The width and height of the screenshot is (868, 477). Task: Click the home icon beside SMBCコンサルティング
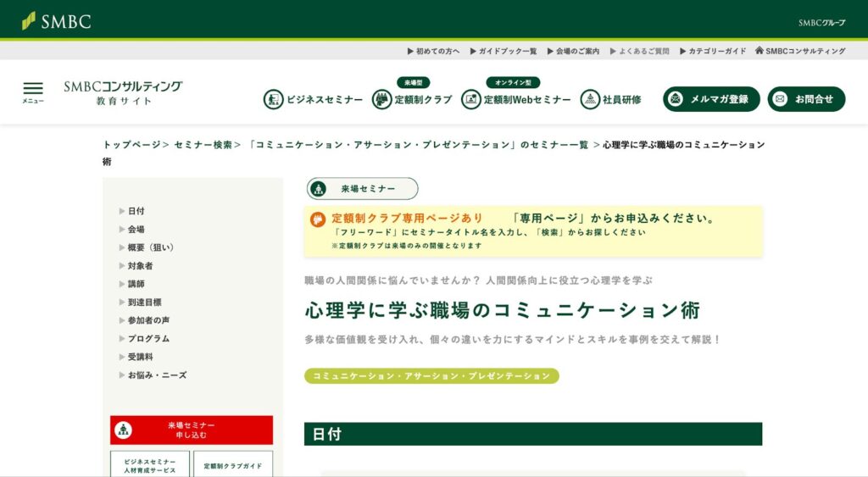coord(759,51)
